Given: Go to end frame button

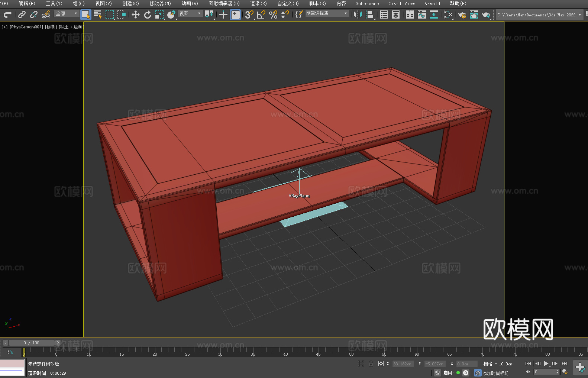Looking at the screenshot, I should (x=565, y=364).
